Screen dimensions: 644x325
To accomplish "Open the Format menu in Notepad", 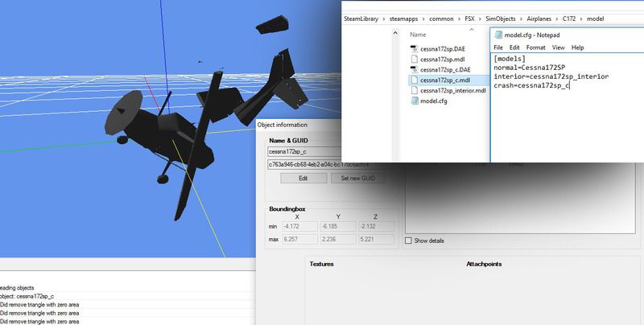I will click(x=535, y=47).
